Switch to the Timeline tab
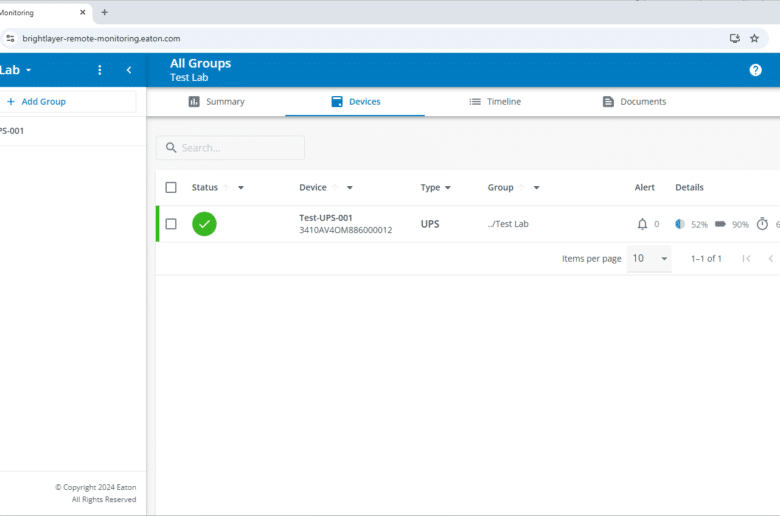The height and width of the screenshot is (516, 780). point(495,102)
